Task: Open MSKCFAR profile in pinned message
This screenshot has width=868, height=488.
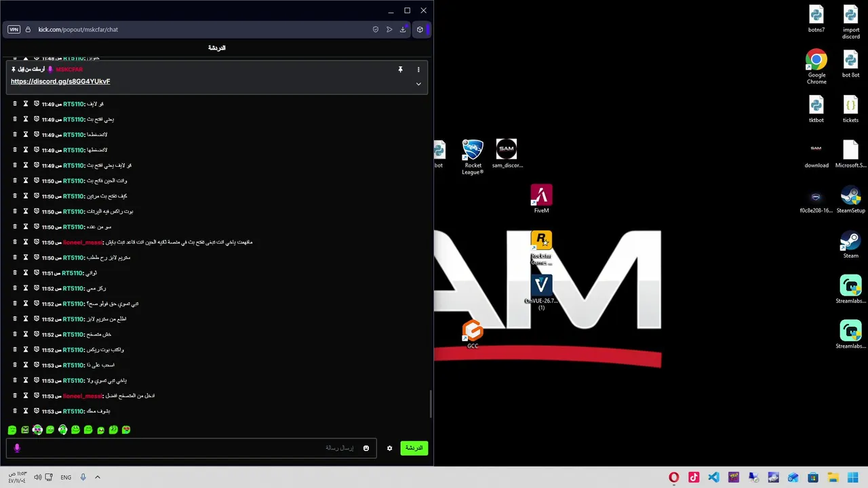Action: [x=69, y=69]
